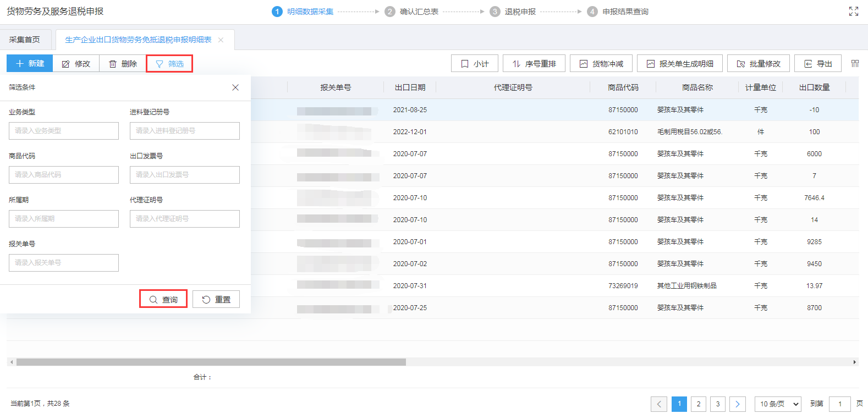
Task: Click 报关单生成明细 button
Action: [679, 64]
